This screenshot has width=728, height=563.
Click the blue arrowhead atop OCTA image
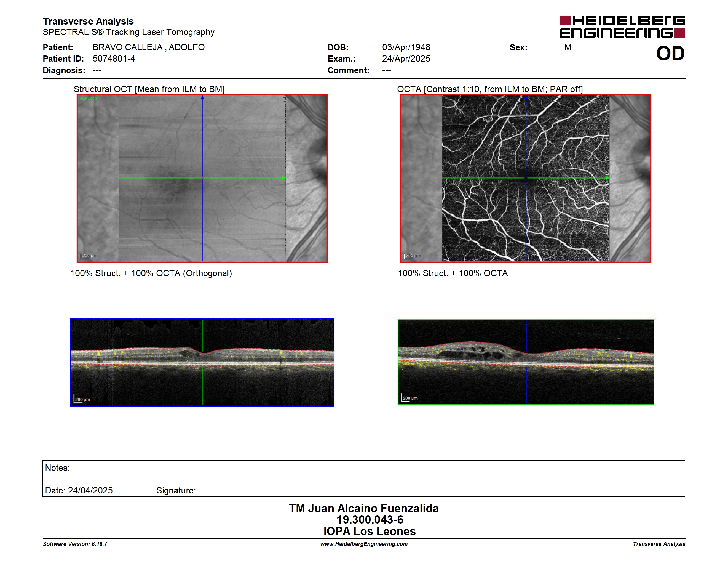[526, 98]
